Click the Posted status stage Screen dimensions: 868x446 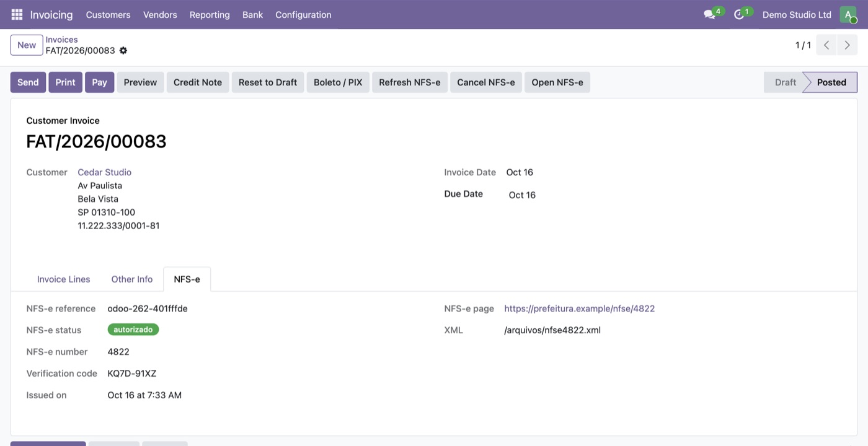831,82
